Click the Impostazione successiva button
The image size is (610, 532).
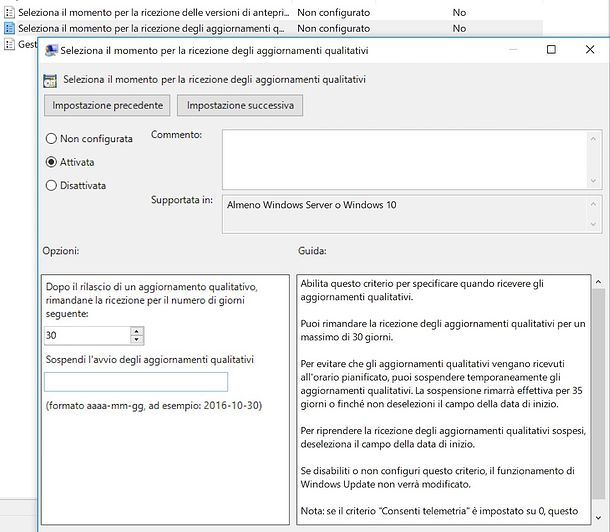(240, 105)
